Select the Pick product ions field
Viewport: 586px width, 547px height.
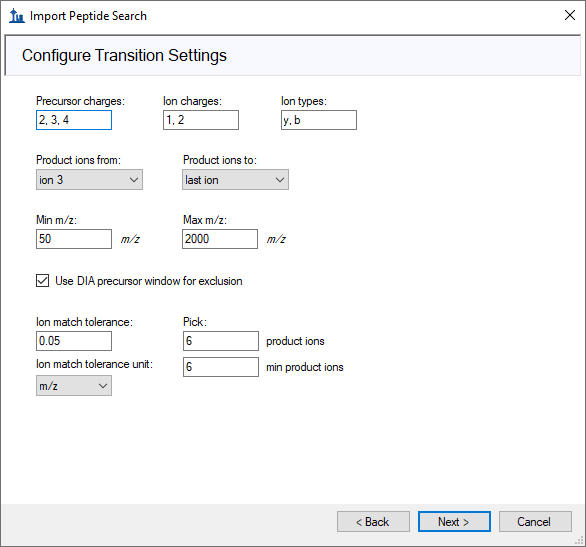pos(221,341)
